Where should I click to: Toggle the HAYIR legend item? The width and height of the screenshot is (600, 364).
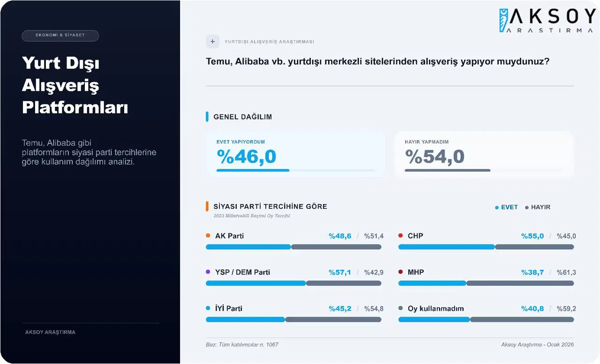coord(537,207)
